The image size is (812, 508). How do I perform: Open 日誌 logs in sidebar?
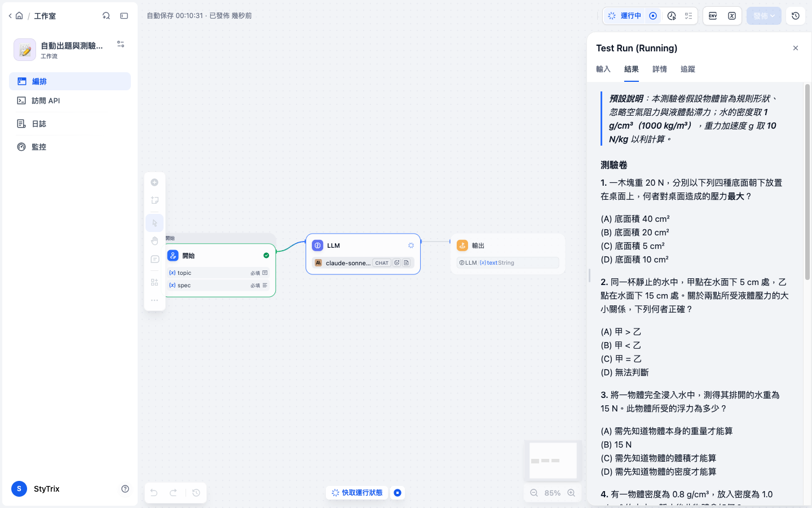click(x=70, y=124)
